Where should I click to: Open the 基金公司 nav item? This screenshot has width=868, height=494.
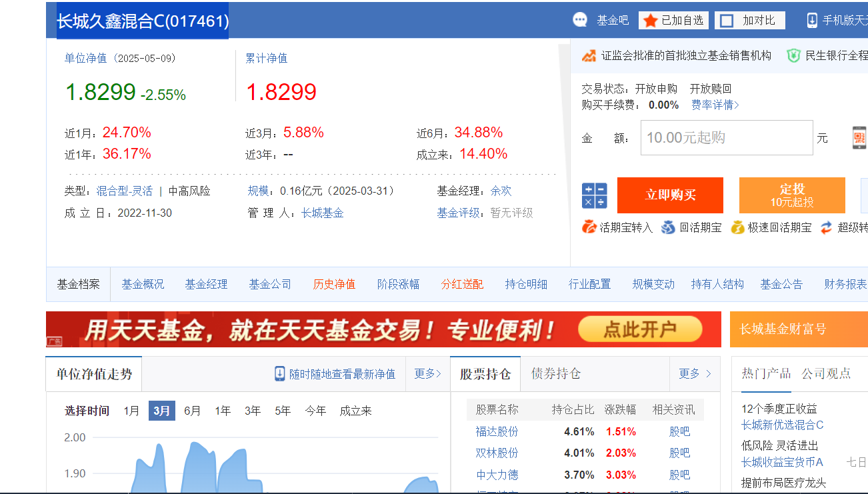[x=270, y=284]
